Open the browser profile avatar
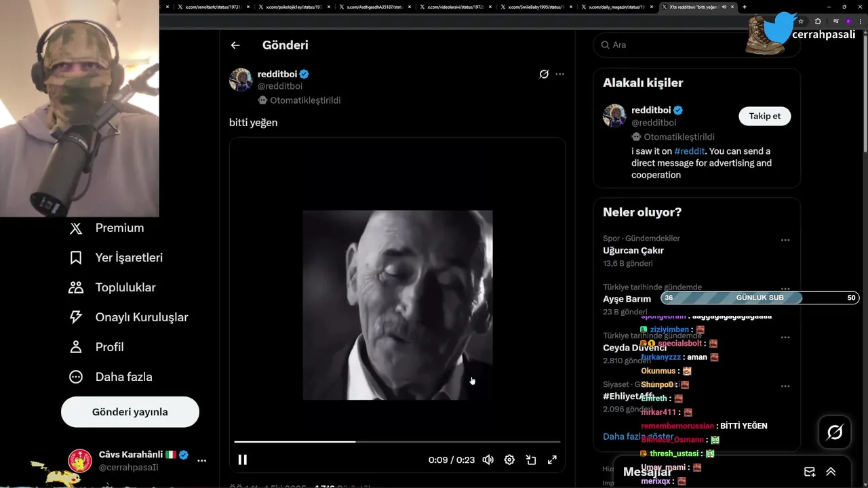Image resolution: width=868 pixels, height=488 pixels. 848,22
